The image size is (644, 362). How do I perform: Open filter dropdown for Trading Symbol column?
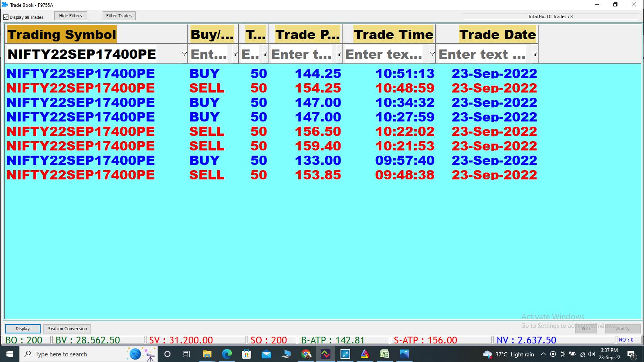184,54
